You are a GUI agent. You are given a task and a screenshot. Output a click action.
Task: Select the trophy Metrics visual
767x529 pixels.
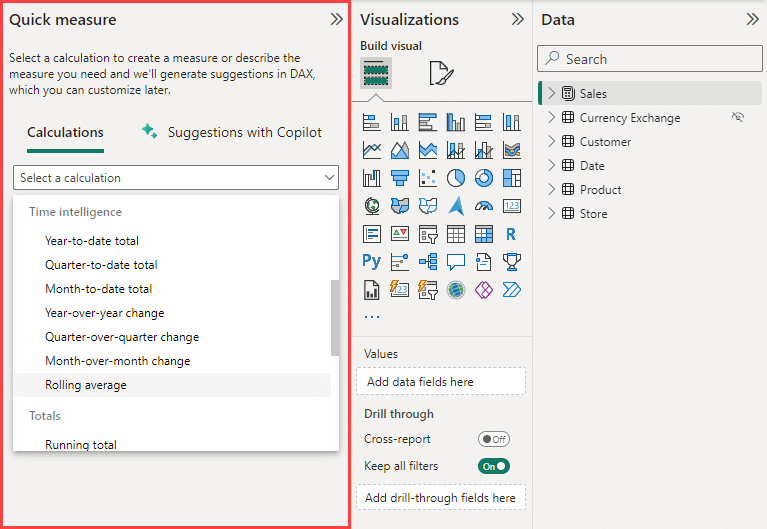[512, 262]
